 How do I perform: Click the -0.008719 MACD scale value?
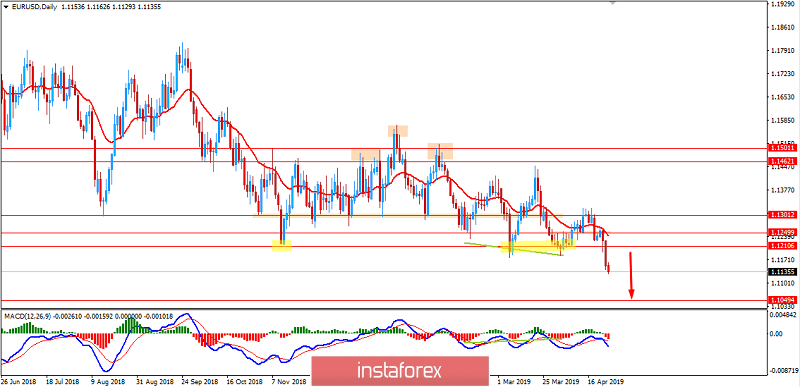(783, 371)
